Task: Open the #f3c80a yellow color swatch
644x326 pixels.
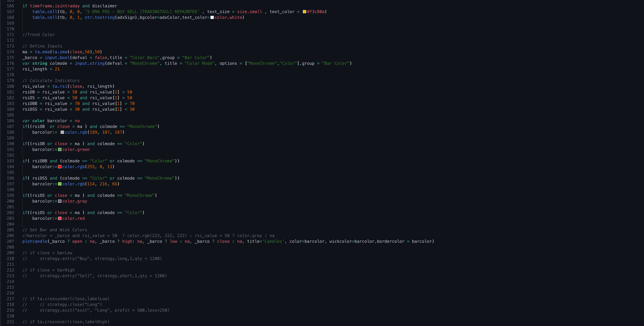Action: [304, 12]
